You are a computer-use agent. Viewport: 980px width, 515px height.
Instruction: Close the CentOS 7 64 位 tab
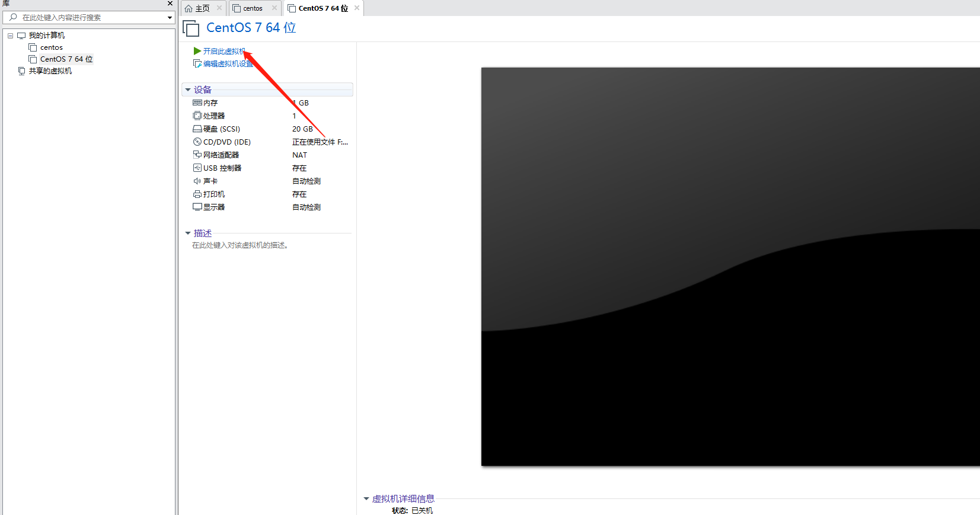pos(356,8)
